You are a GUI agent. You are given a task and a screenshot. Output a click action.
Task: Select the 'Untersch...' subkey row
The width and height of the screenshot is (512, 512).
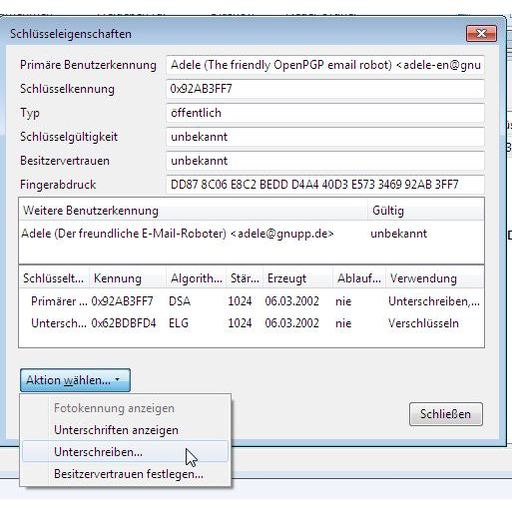click(x=251, y=323)
